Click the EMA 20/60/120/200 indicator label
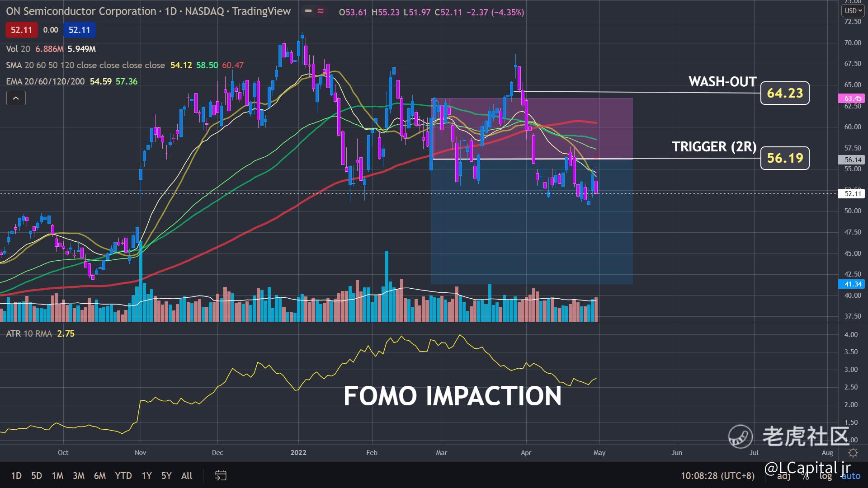 click(x=45, y=81)
